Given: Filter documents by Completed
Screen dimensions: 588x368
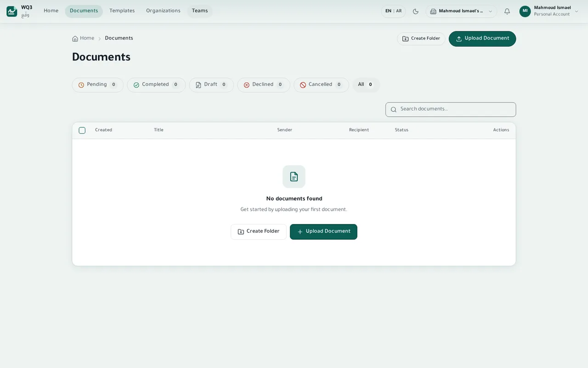Looking at the screenshot, I should click(156, 85).
